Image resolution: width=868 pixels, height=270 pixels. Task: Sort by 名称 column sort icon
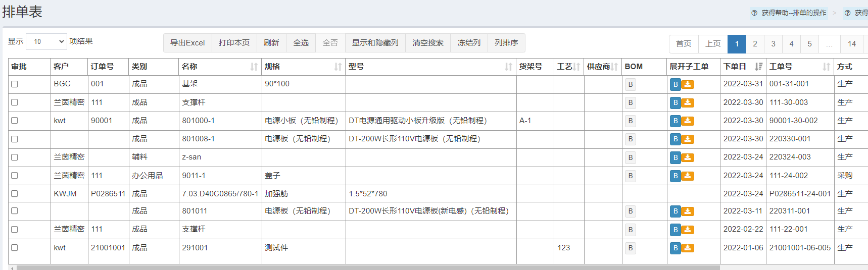pos(254,67)
